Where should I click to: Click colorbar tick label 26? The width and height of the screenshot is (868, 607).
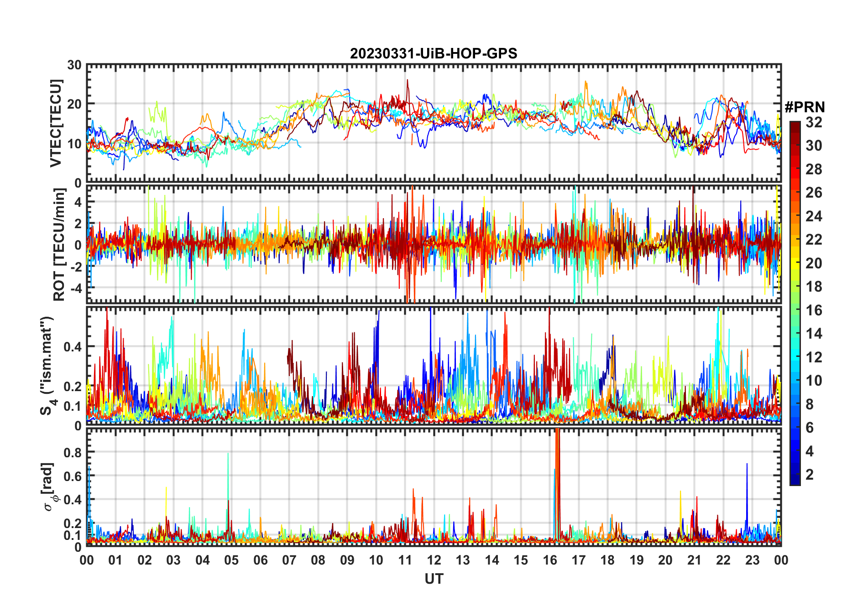click(814, 193)
